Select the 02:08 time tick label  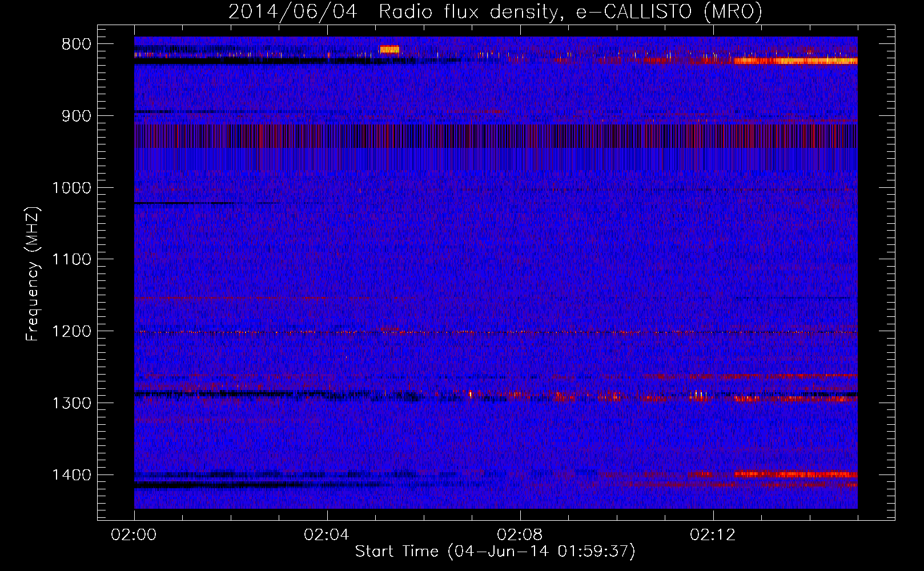pyautogui.click(x=520, y=535)
